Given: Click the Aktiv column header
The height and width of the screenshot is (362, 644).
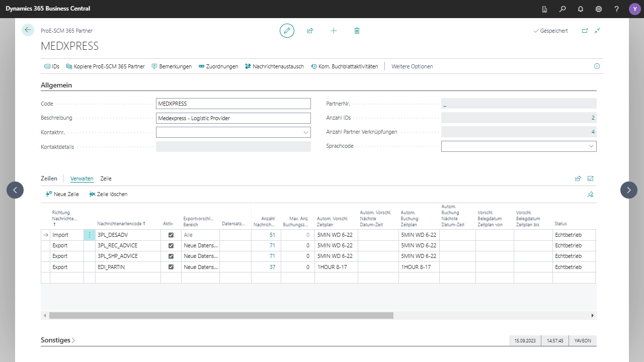Looking at the screenshot, I should [168, 223].
